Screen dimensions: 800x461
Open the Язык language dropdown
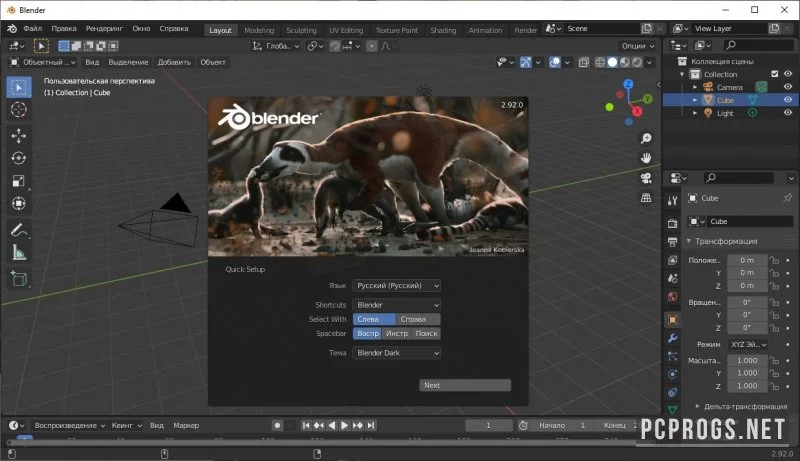pyautogui.click(x=396, y=286)
